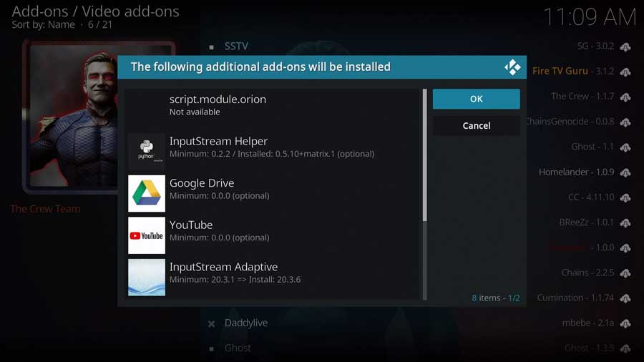Click the SG - 3.0.2 label
644x362 pixels.
pos(595,46)
